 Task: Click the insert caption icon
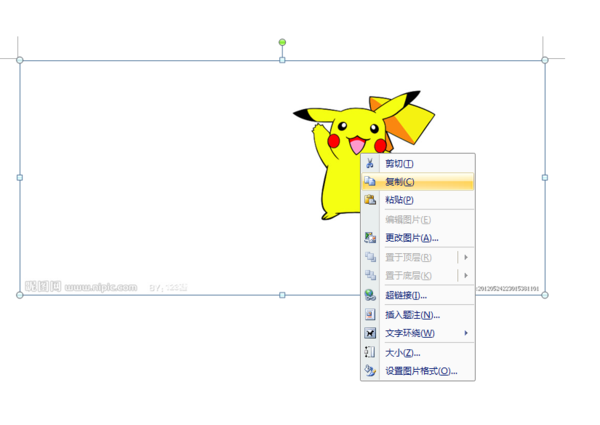[370, 314]
